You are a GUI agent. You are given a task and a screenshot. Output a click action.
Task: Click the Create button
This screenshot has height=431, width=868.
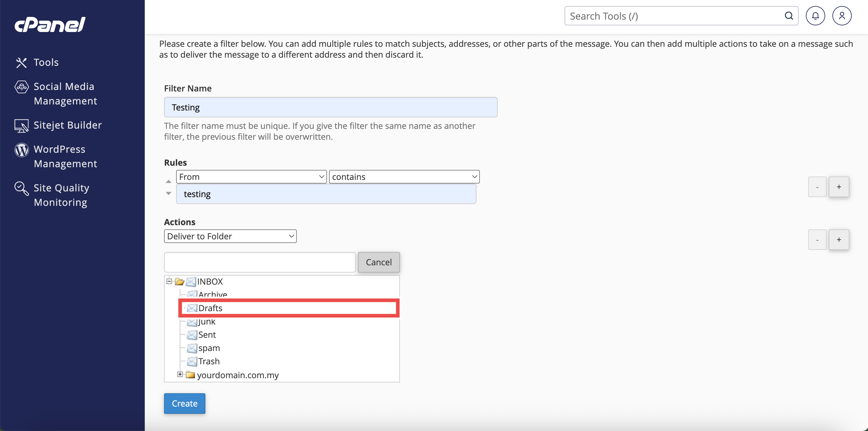[x=184, y=403]
